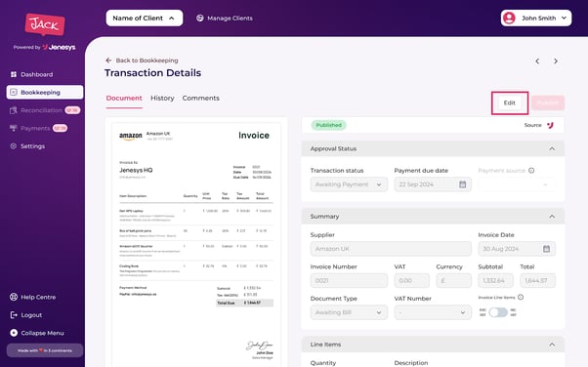Click the Payments sidebar icon
588x367 pixels.
(x=14, y=128)
